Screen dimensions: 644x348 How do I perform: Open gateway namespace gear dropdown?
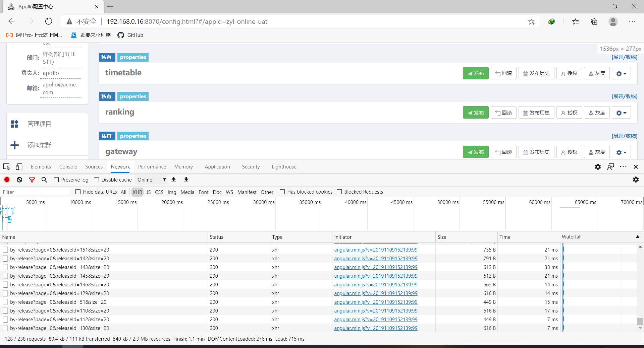point(621,152)
